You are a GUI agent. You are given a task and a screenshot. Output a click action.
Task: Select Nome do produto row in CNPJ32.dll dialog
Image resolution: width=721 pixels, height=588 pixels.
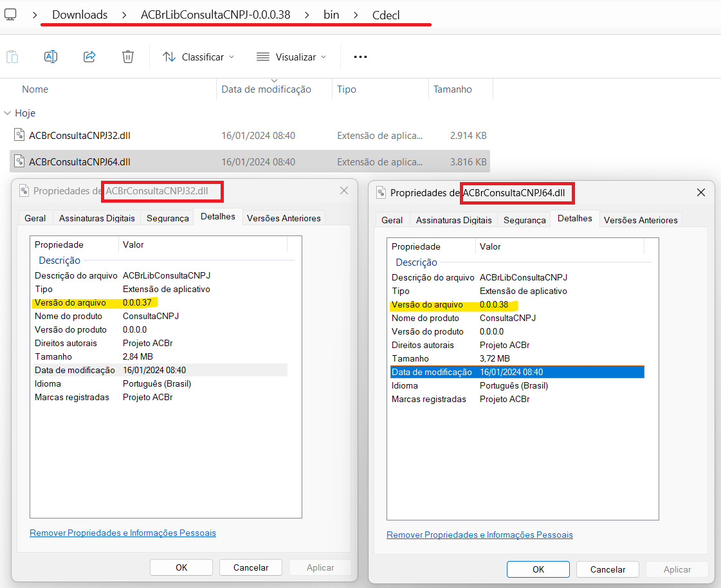[161, 316]
